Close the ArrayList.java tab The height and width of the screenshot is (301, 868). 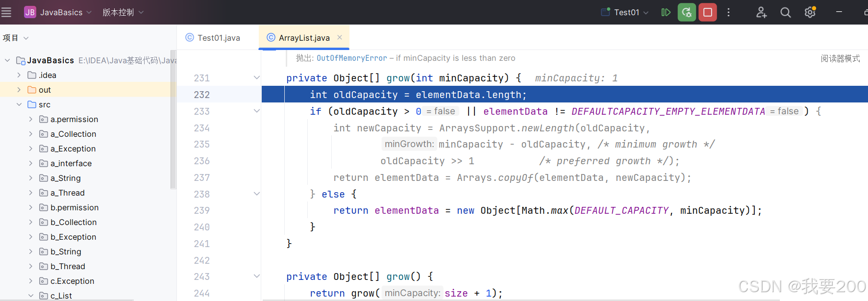(340, 37)
